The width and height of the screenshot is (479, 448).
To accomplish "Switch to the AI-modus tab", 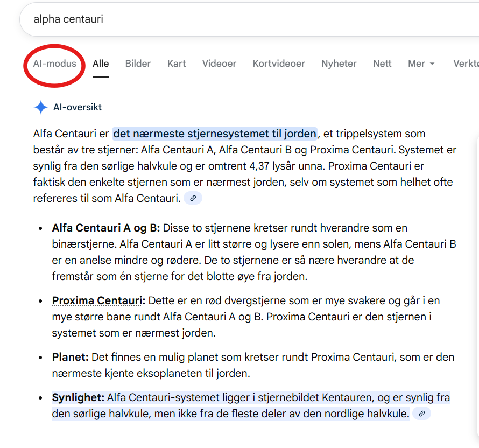I will pyautogui.click(x=54, y=64).
